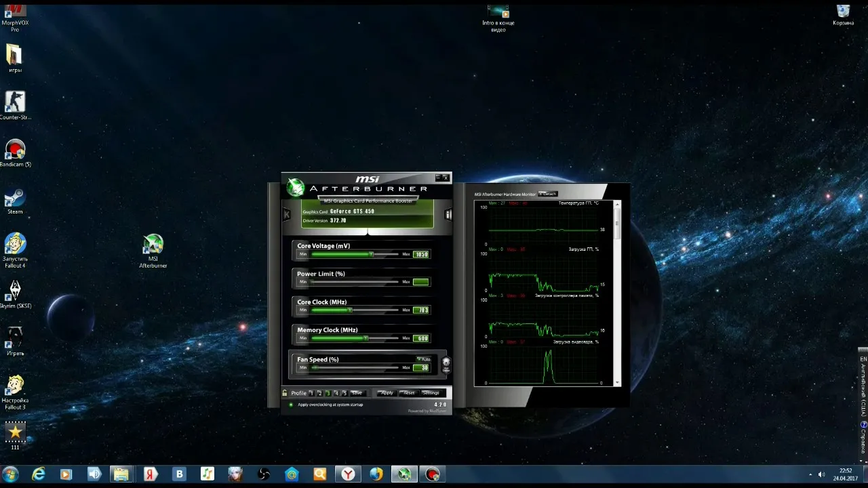Click Memory Clock value field 600
Viewport: 868px width, 488px height.
421,338
